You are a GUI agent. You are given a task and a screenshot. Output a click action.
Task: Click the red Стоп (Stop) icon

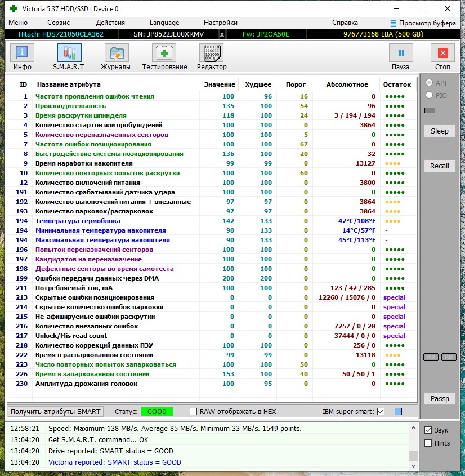442,53
